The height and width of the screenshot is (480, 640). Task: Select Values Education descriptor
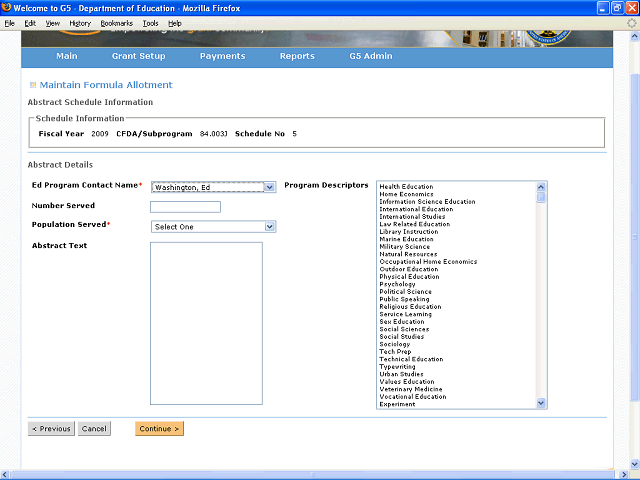click(407, 382)
